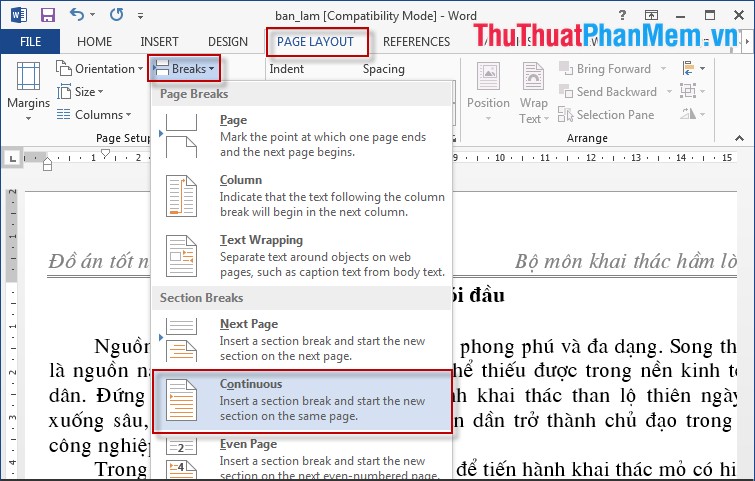Viewport: 755px width, 481px height.
Task: Open the Undo history dropdown arrow
Action: (92, 15)
